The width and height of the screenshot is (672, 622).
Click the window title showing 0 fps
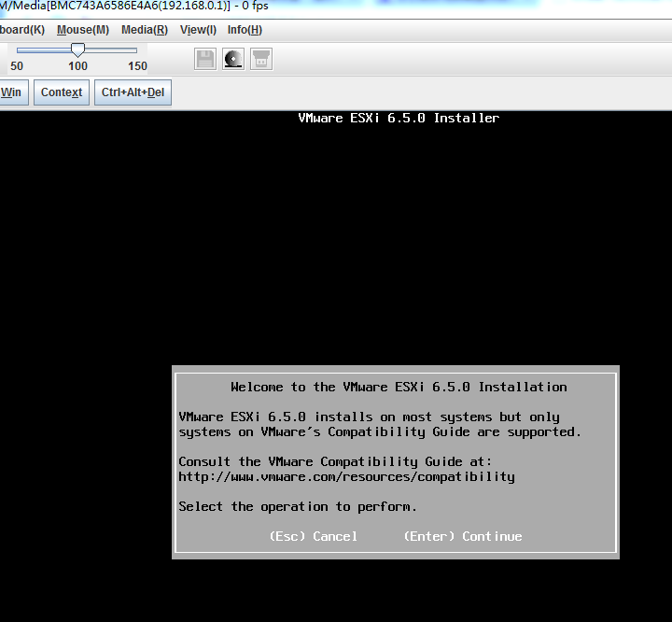[x=134, y=6]
